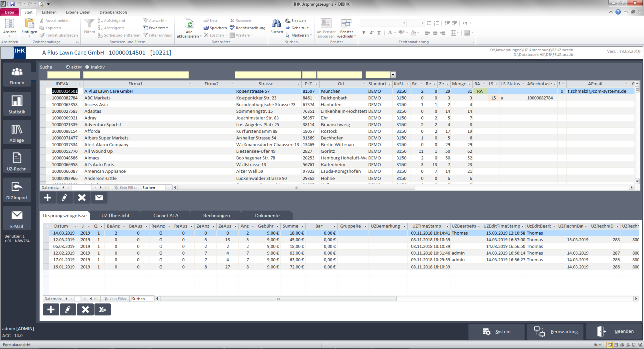The width and height of the screenshot is (644, 349).
Task: Click the System button
Action: point(496,332)
